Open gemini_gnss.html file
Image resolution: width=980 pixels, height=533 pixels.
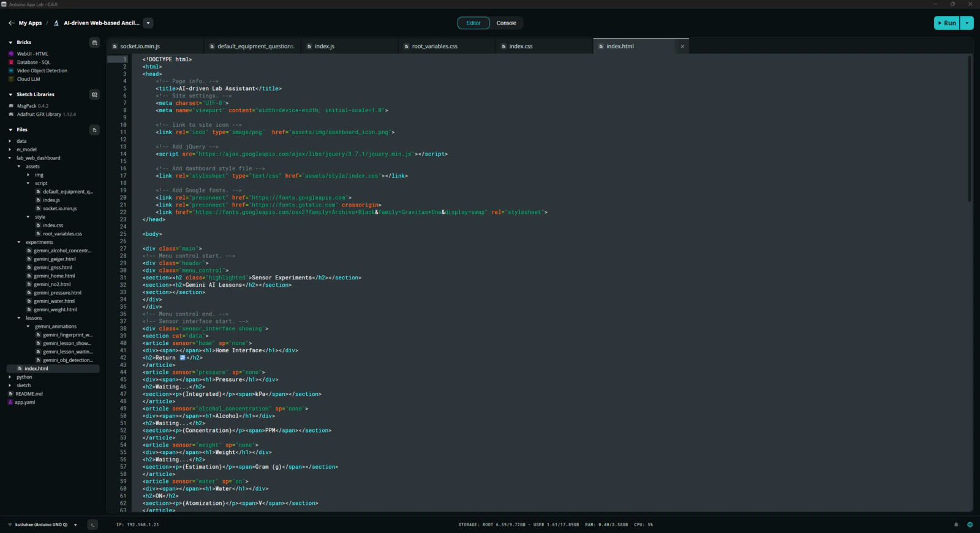click(x=50, y=268)
